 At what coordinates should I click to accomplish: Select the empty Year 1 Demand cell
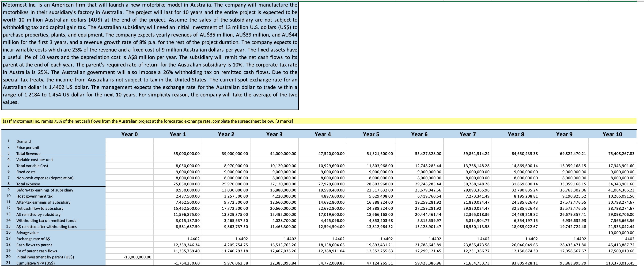pyautogui.click(x=178, y=141)
